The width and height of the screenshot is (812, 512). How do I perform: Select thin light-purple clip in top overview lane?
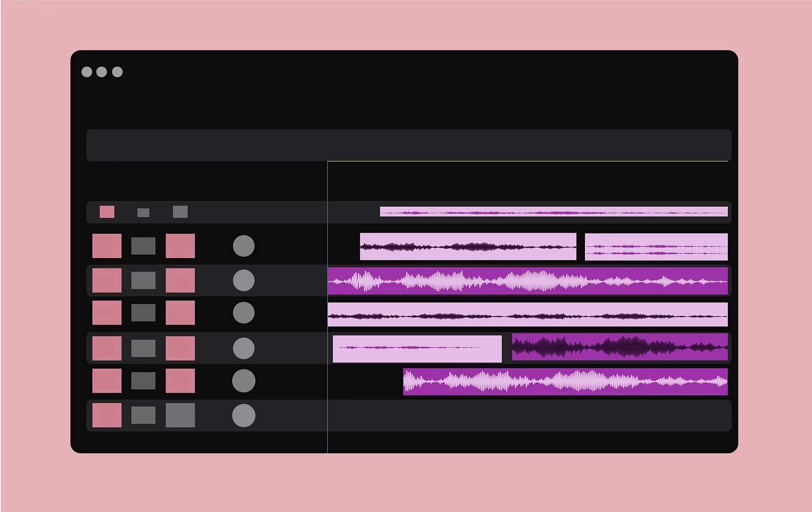tap(554, 212)
